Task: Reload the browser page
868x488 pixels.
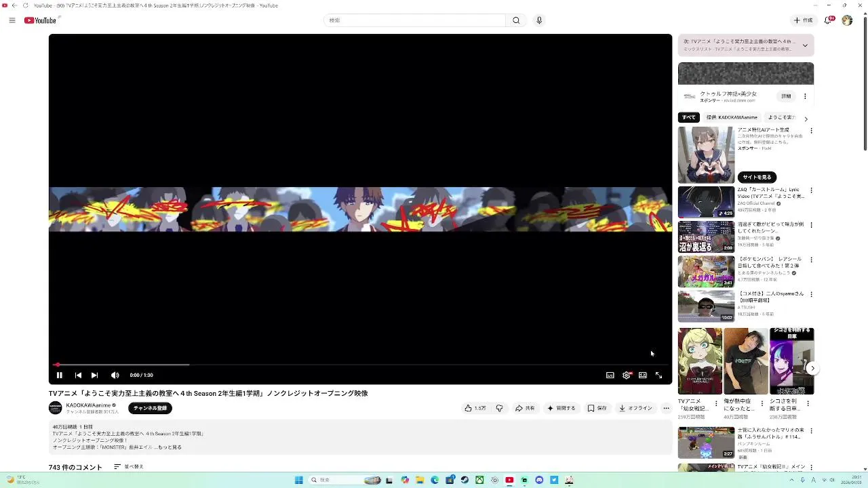Action: point(26,5)
